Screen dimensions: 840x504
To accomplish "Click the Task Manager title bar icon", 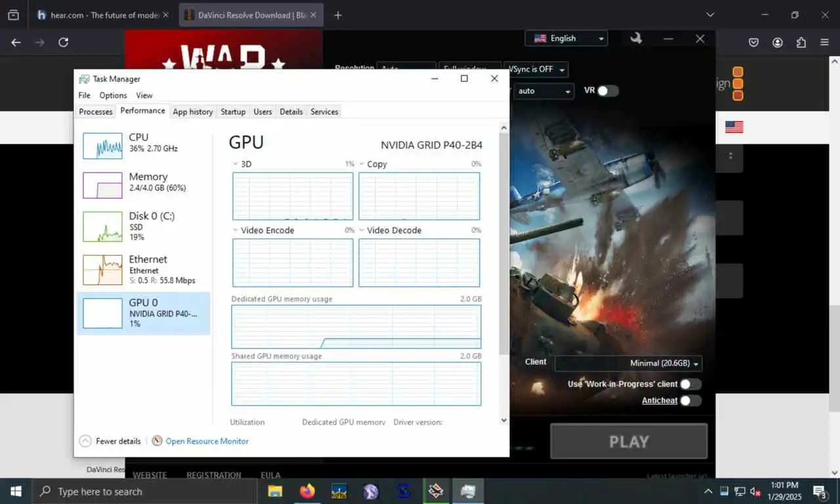I will tap(84, 79).
